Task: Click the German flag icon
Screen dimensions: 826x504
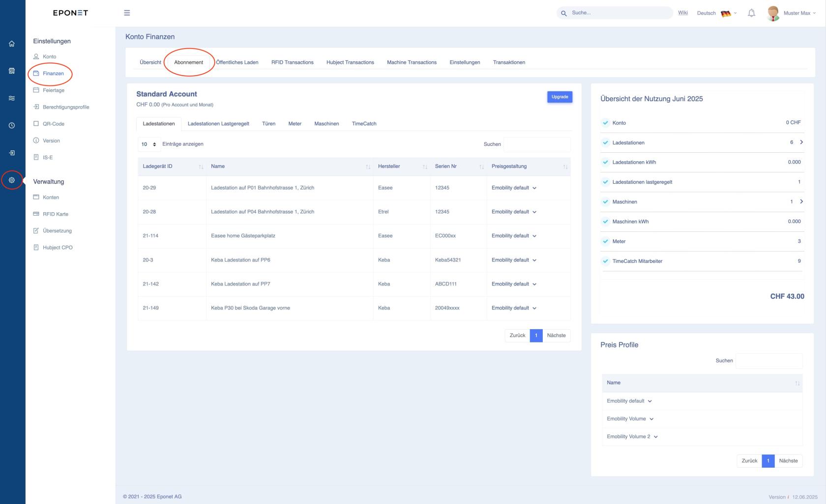Action: (726, 13)
